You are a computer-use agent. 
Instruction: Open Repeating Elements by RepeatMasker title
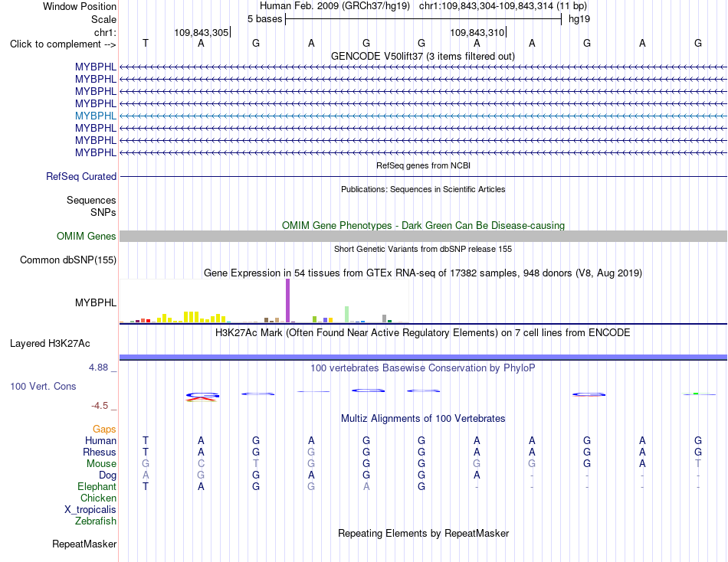point(423,533)
